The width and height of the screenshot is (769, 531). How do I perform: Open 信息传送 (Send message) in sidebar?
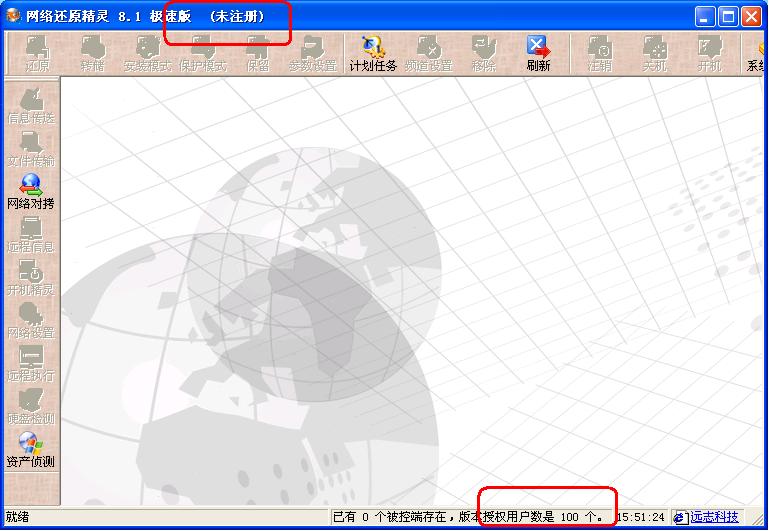coord(31,105)
